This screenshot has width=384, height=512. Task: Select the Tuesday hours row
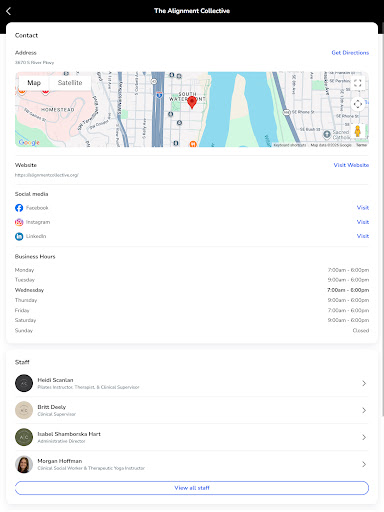coord(192,280)
